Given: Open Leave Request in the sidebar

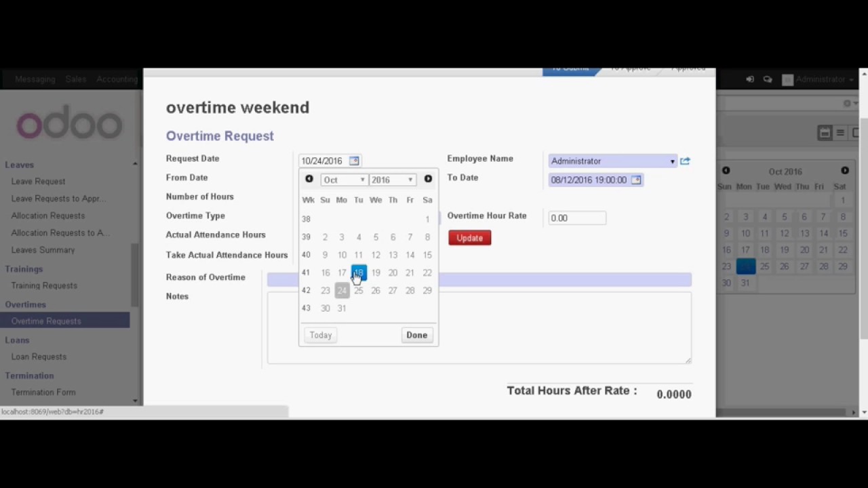Looking at the screenshot, I should (38, 182).
